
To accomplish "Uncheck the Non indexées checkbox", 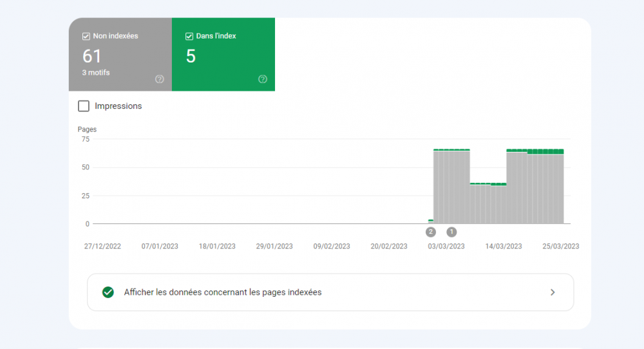I will (86, 36).
